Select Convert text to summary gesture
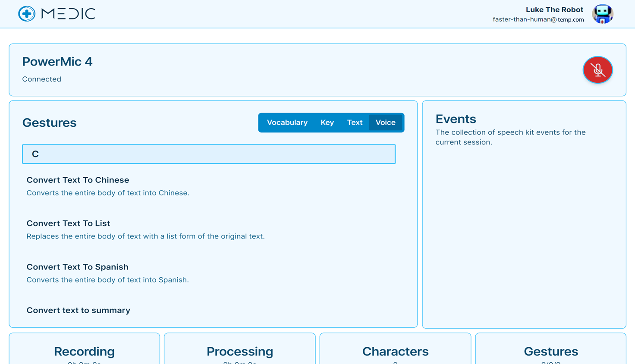Image resolution: width=635 pixels, height=364 pixels. point(78,311)
